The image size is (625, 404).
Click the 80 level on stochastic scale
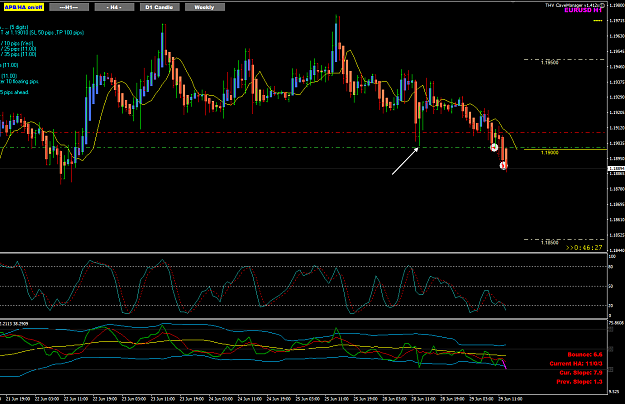611,267
